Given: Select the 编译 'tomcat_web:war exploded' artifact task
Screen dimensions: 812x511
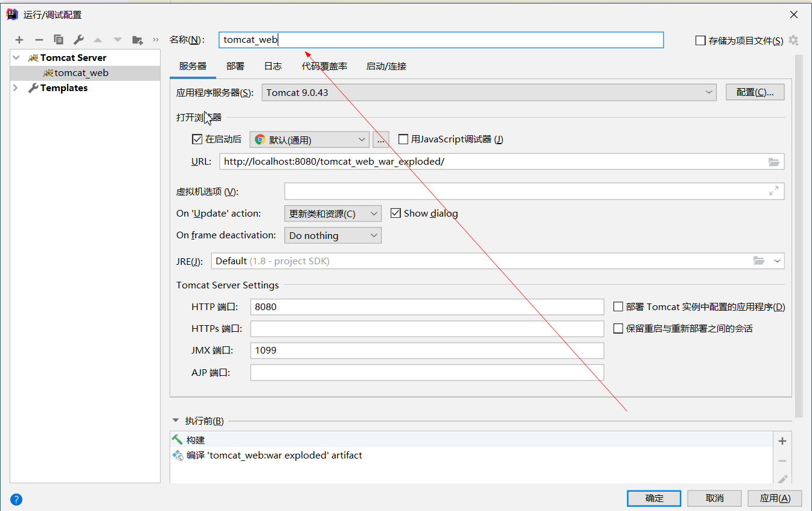Looking at the screenshot, I should point(472,455).
